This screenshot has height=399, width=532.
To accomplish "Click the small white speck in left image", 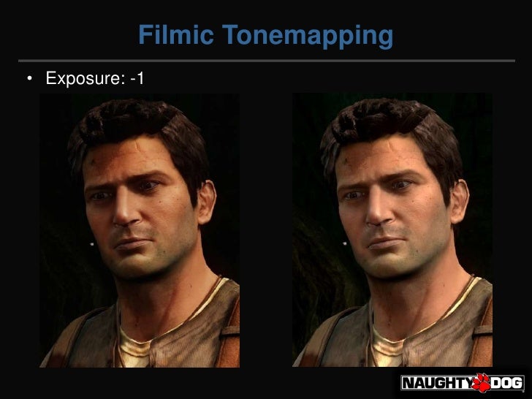I will tap(91, 243).
